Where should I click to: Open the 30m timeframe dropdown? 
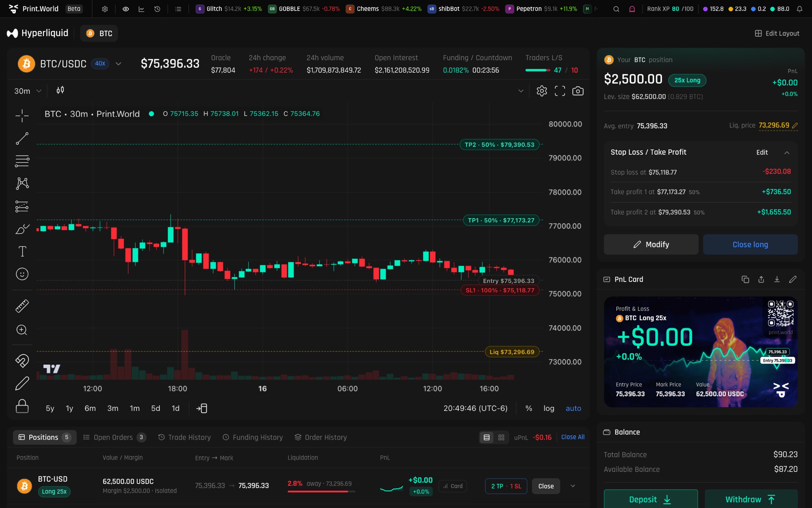28,91
